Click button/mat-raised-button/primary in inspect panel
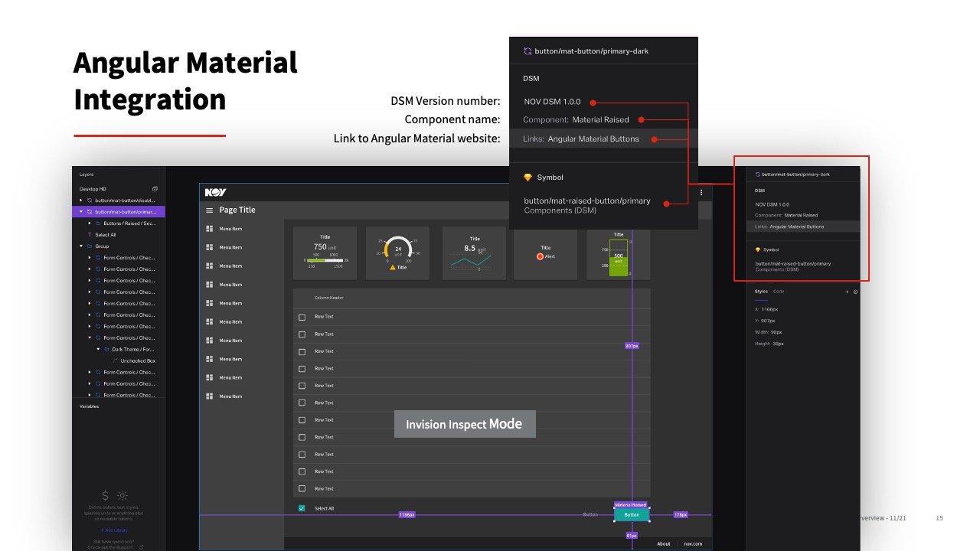 tap(793, 264)
